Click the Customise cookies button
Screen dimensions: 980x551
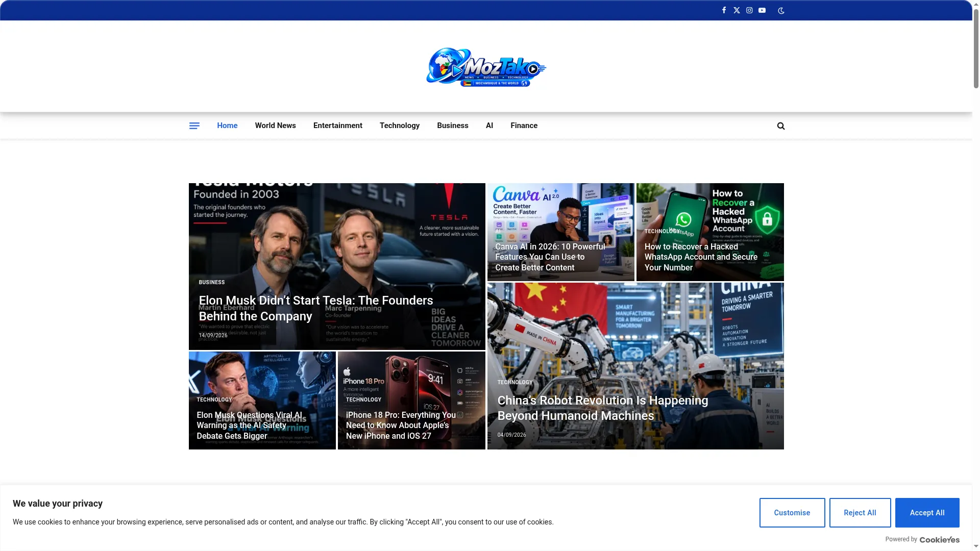[x=792, y=513]
